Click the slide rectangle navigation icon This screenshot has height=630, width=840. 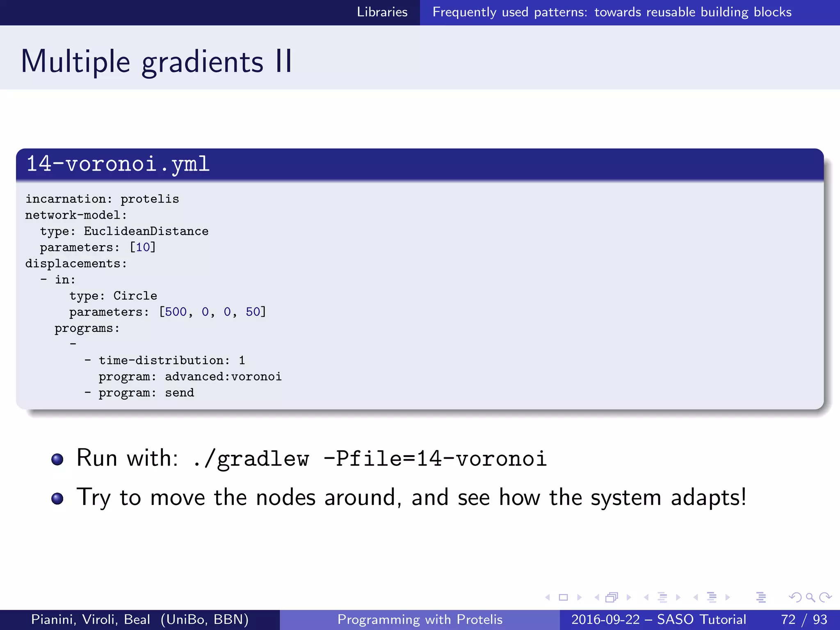563,598
